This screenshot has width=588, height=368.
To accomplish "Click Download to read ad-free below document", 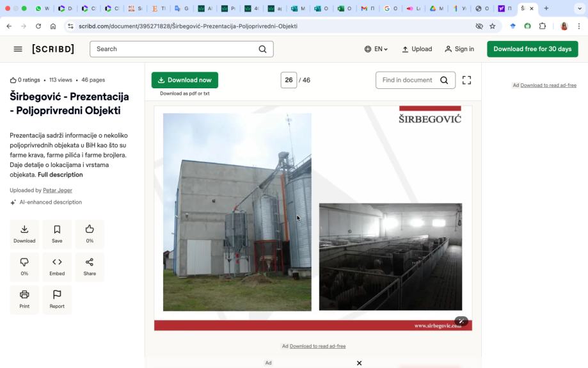I will 317,346.
